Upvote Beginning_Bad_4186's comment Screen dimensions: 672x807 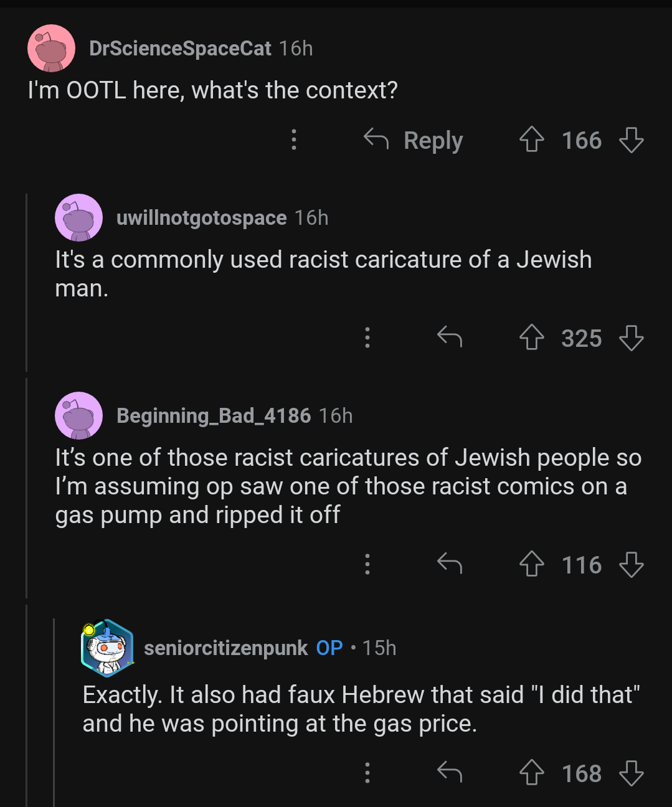point(531,564)
